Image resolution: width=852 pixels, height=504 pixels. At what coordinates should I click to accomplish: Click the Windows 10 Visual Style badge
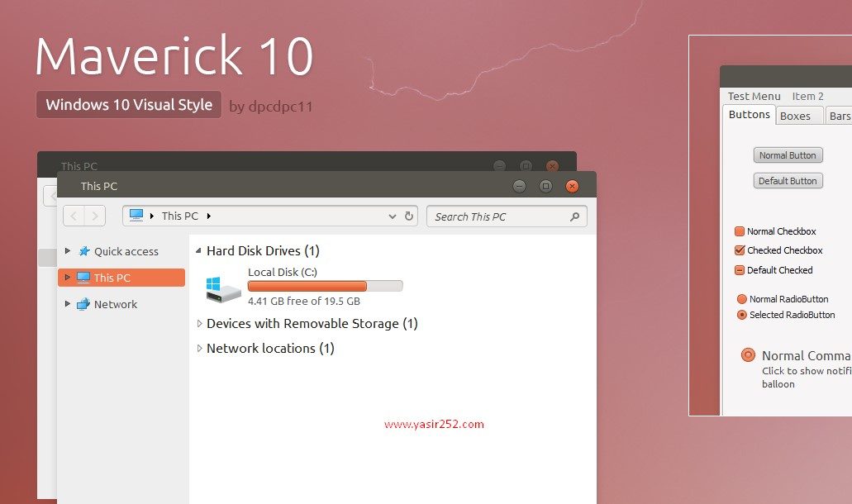[x=129, y=104]
